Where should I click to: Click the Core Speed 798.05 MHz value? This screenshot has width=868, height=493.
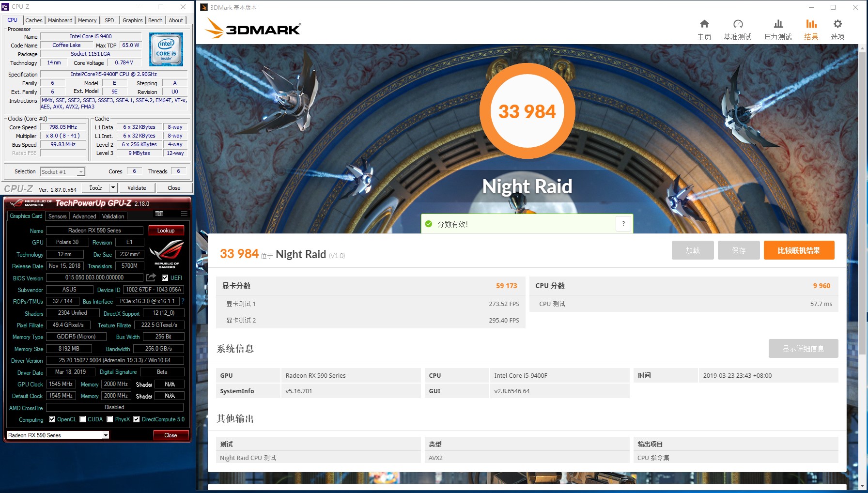[x=63, y=127]
